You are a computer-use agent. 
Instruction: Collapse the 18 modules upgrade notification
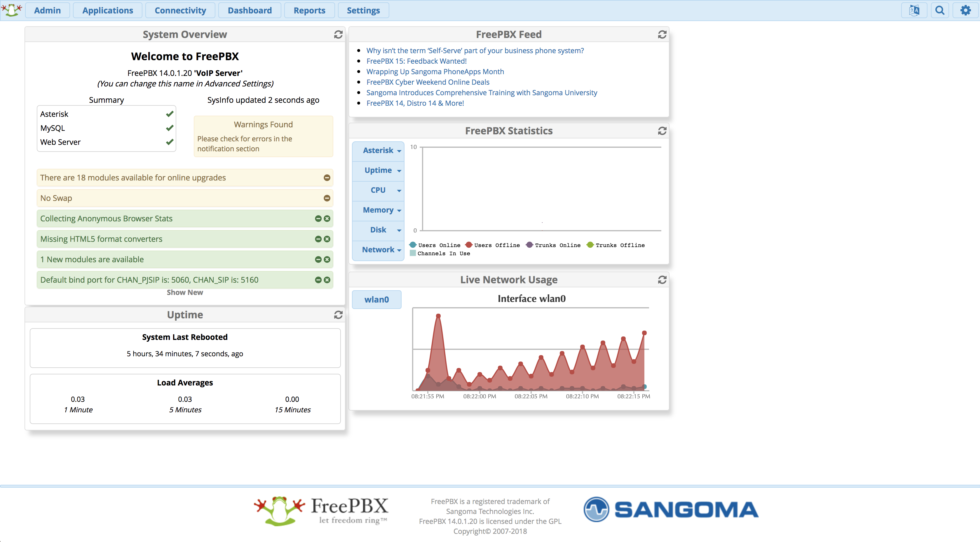(327, 178)
